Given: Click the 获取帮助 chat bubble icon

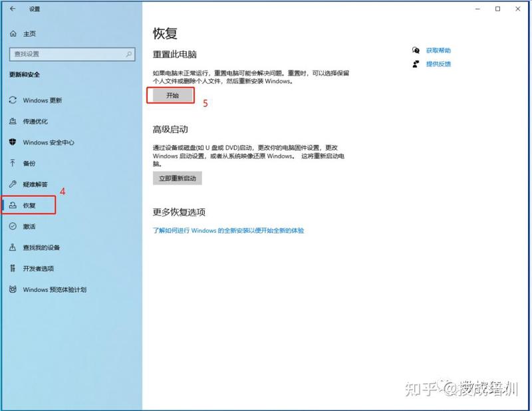Looking at the screenshot, I should [x=416, y=51].
